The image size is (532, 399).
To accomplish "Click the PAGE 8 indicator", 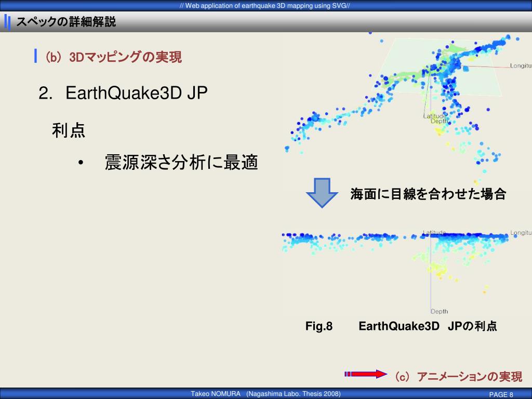I will coord(501,395).
